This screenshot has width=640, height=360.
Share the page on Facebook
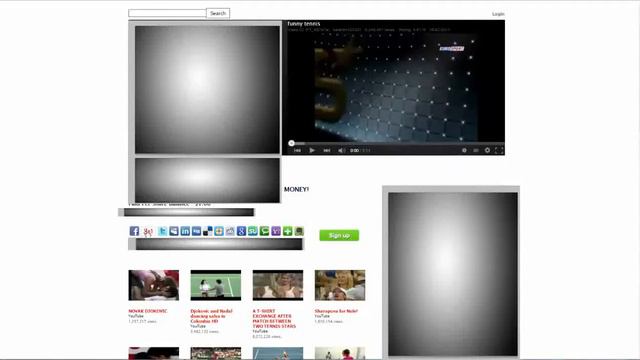[x=134, y=231]
